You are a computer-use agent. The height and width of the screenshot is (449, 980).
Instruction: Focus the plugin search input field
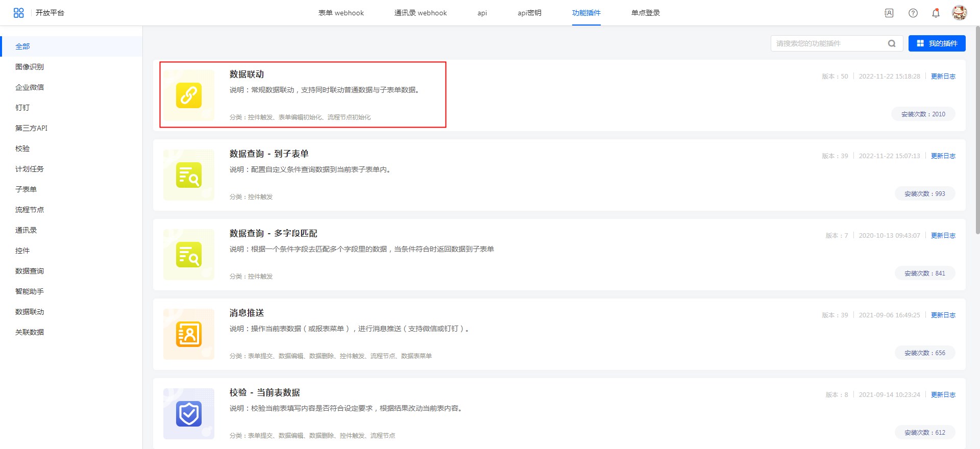tap(829, 43)
